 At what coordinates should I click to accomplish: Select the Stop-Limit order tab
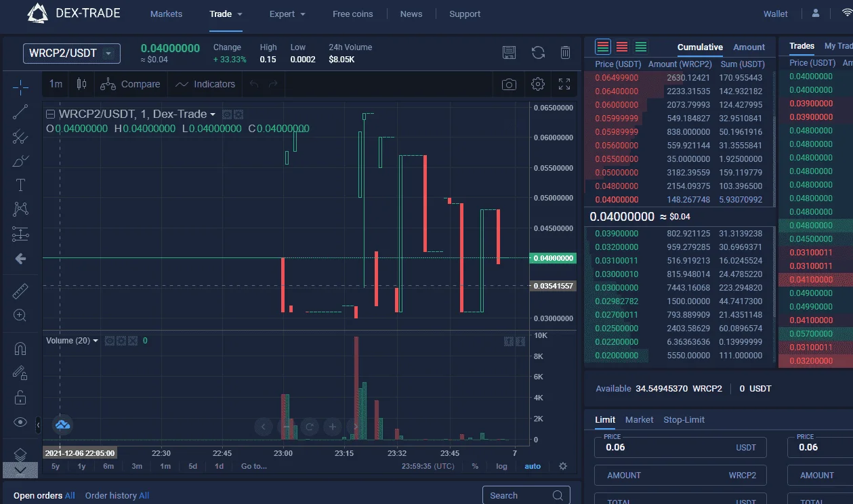coord(684,419)
